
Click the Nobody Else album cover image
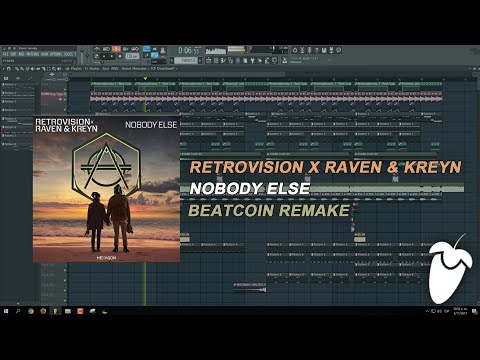coord(106,189)
